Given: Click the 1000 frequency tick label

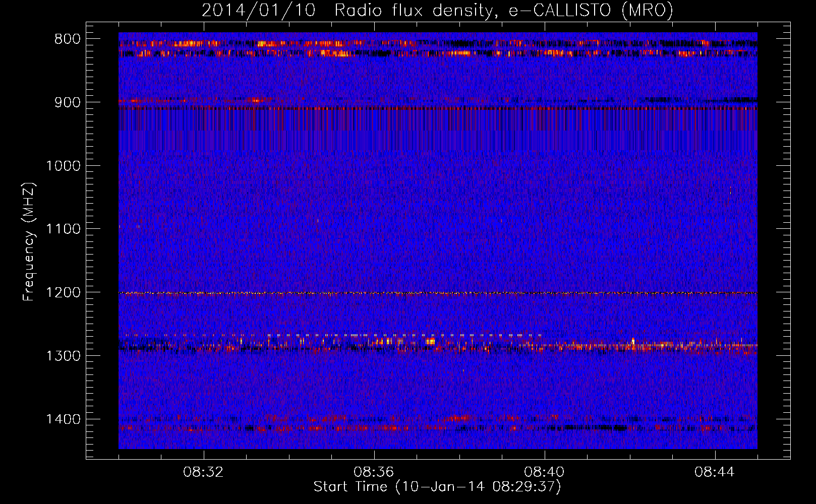Looking at the screenshot, I should 64,166.
